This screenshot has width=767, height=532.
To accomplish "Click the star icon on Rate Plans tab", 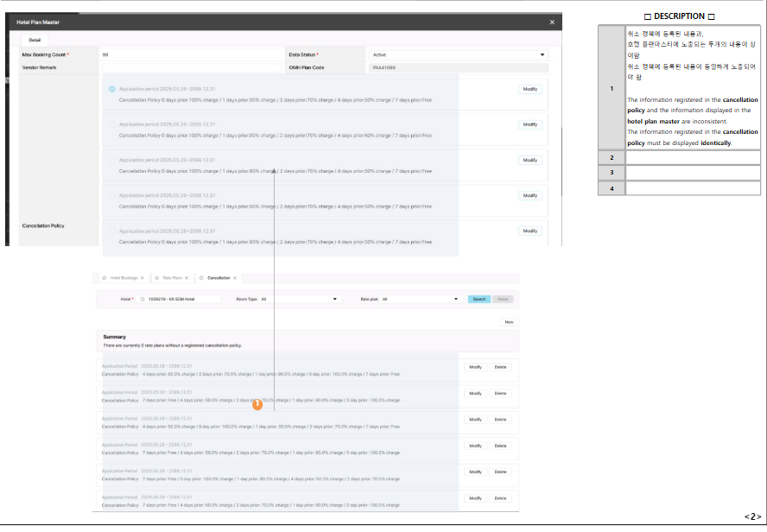I will coord(157,278).
